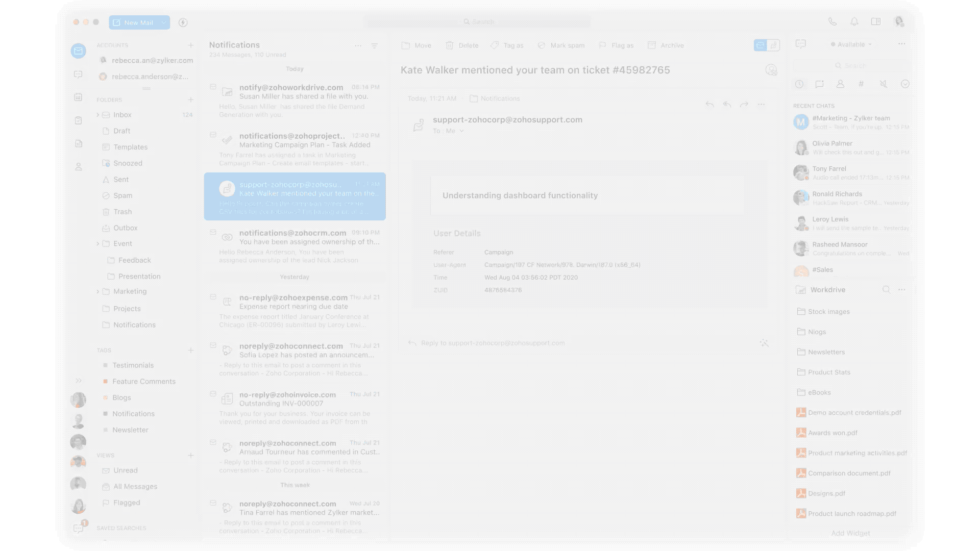Open the Calendar icon in left sidebar

[78, 97]
